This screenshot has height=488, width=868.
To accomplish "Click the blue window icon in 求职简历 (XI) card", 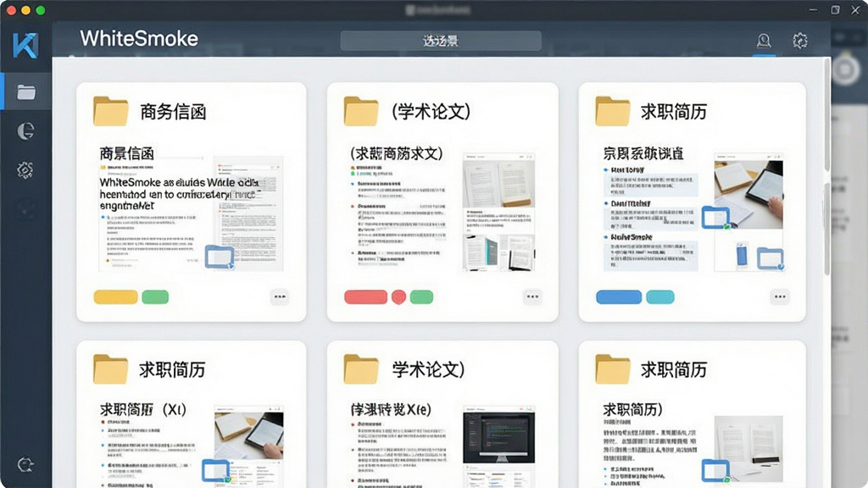I will (215, 470).
